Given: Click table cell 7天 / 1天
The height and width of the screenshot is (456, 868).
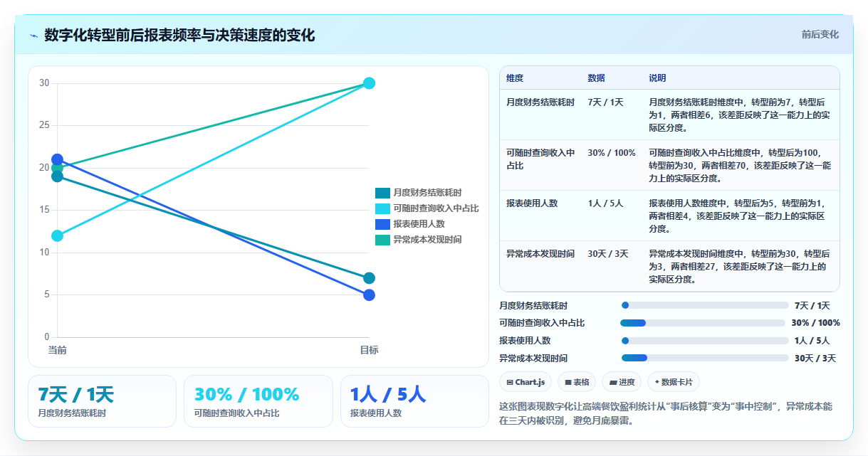Looking at the screenshot, I should [x=605, y=102].
